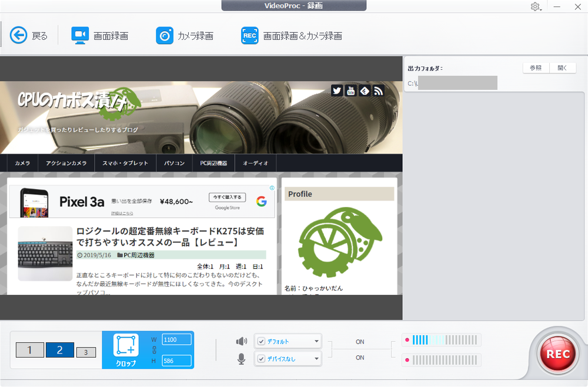Click the Google Store text in ad
The image size is (588, 387).
[x=227, y=207]
